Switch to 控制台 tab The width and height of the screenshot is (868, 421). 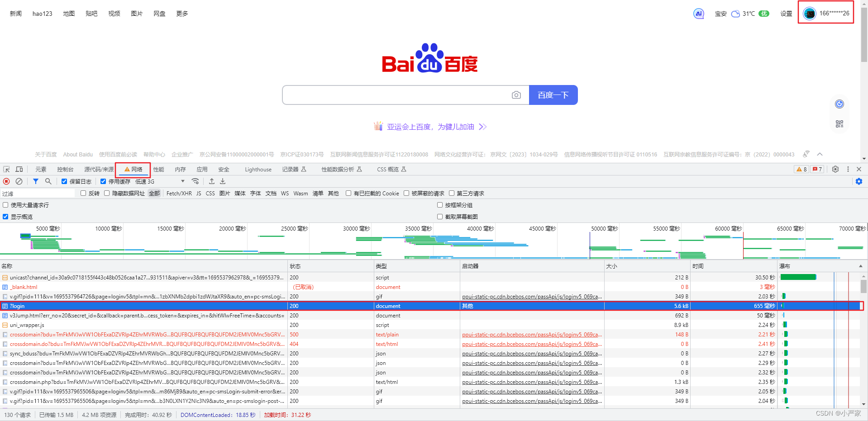pyautogui.click(x=65, y=169)
